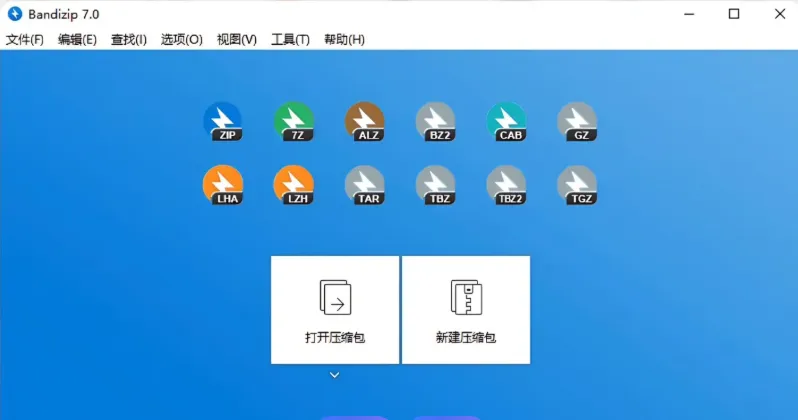Minimize the Bandizip window
798x420 pixels.
(x=689, y=14)
